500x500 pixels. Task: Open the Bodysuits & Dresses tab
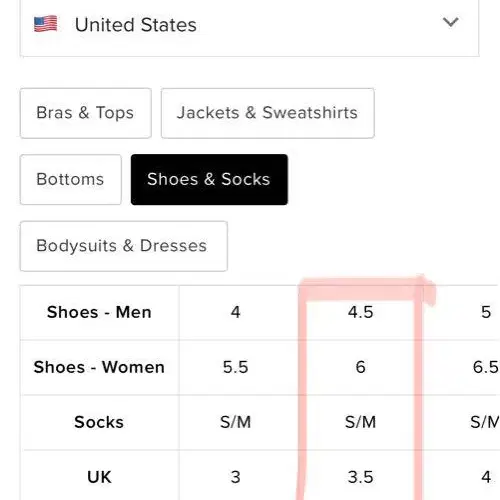tap(124, 246)
